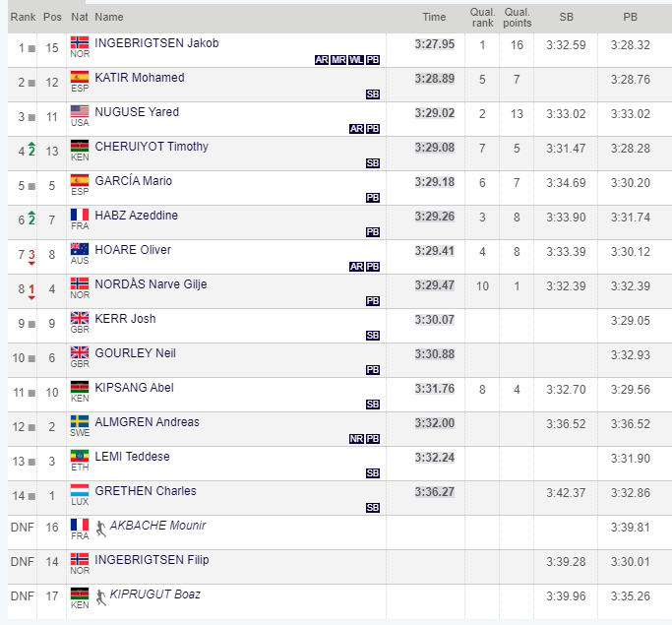Click the pacemaker runner icon for Kiprugut Boaz

[x=100, y=597]
